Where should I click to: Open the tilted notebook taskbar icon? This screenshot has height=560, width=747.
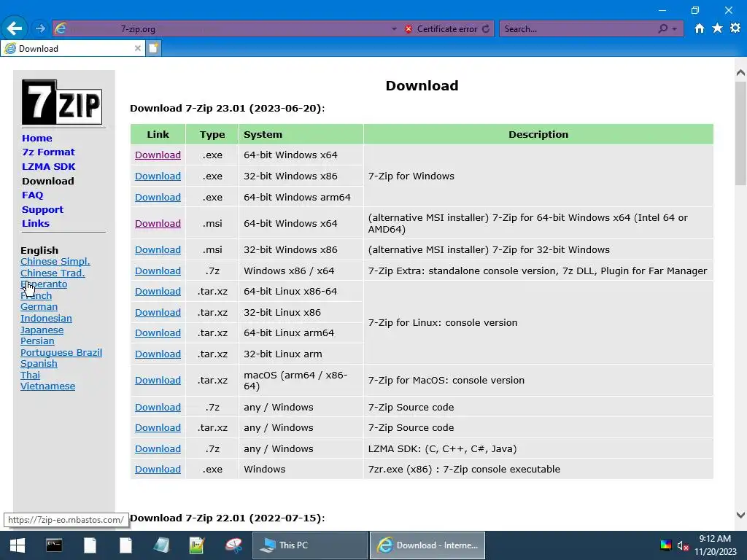(x=161, y=545)
